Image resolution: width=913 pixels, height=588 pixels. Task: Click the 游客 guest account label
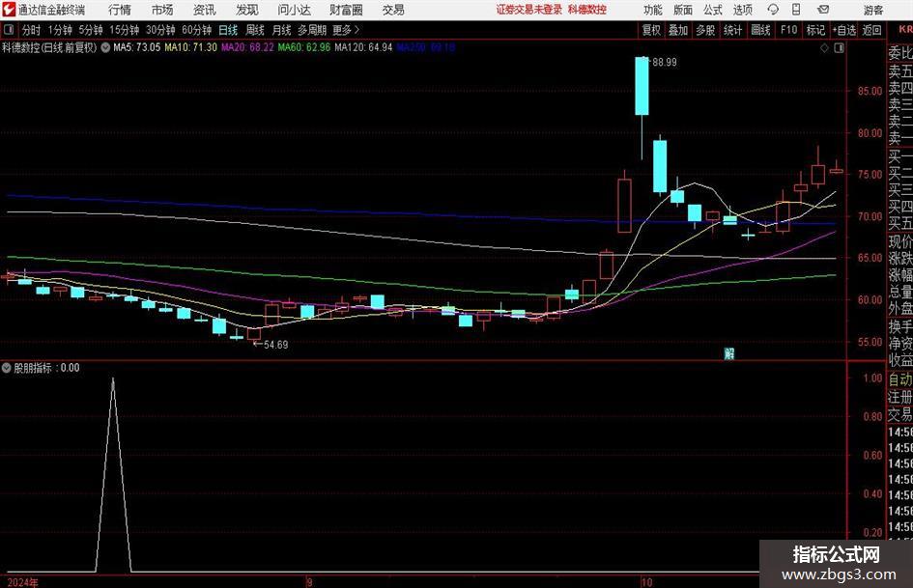(872, 10)
